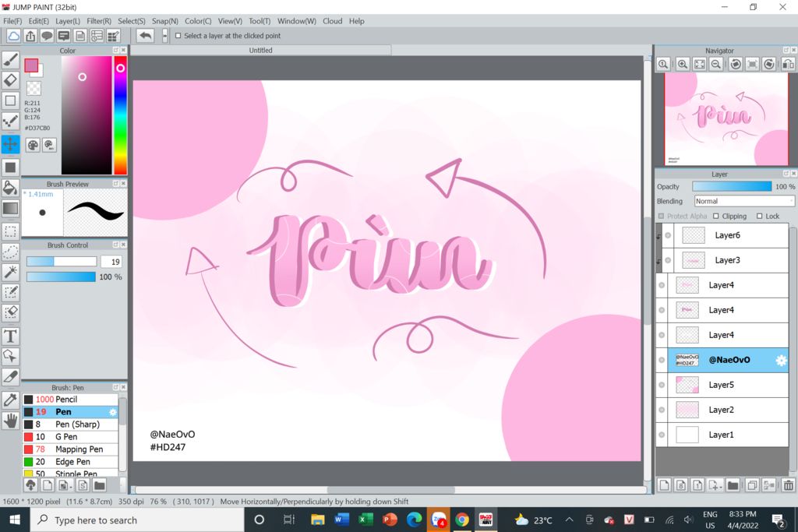
Task: Expand the toolbar overflow arrow next to Undo
Action: [x=165, y=36]
